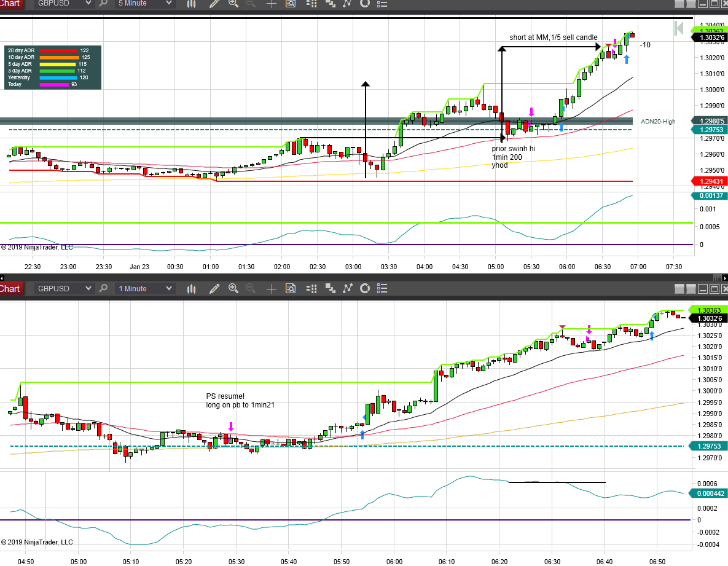Click 'Jan 23' date label on time axis
The height and width of the screenshot is (566, 728).
139,267
